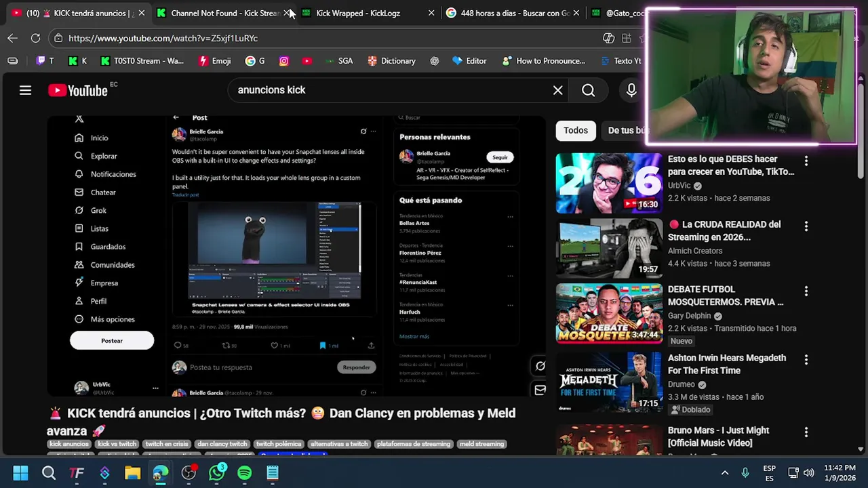Open Spotify from the taskbar

(x=245, y=472)
